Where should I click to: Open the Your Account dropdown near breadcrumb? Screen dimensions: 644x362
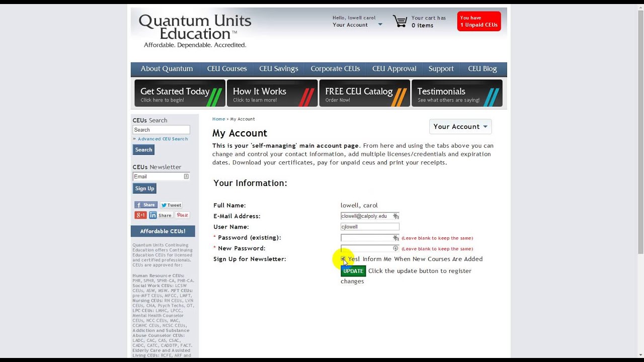pyautogui.click(x=460, y=127)
